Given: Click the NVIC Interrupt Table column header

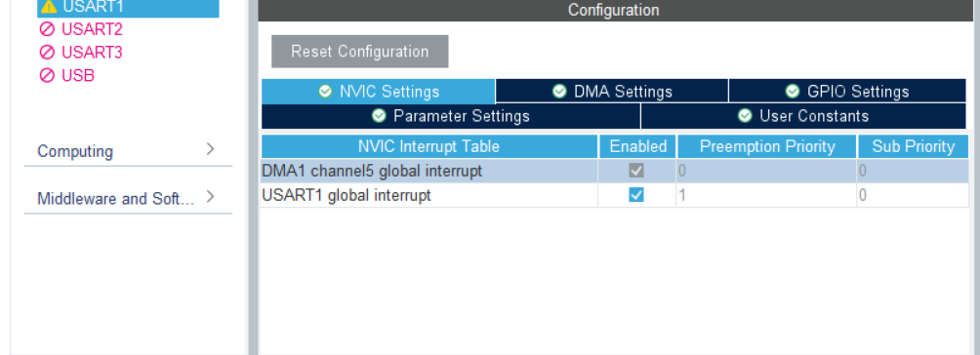Looking at the screenshot, I should (429, 146).
